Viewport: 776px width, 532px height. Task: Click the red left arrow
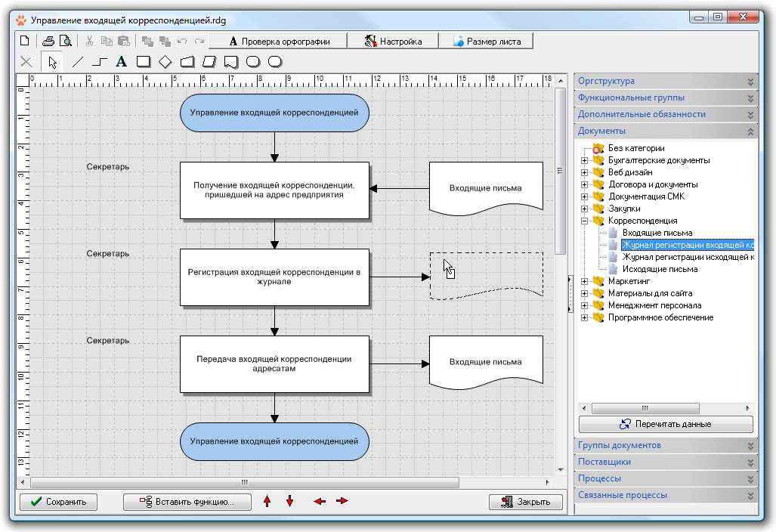320,501
